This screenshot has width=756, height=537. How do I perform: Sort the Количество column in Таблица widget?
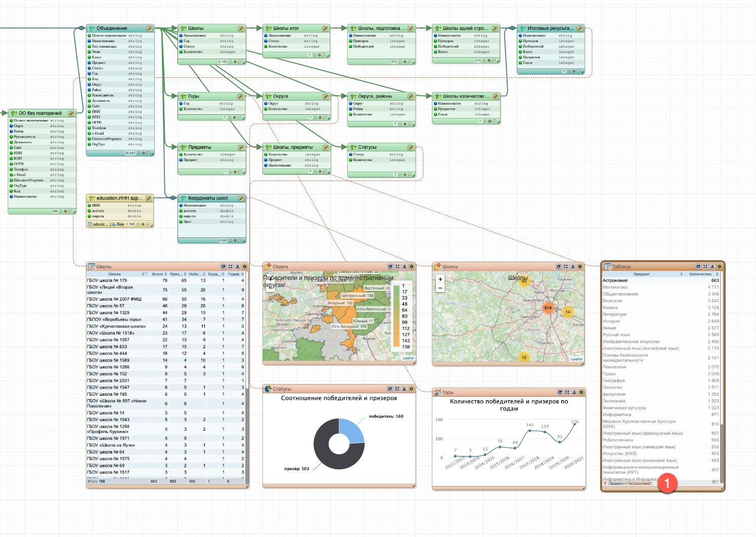point(716,274)
